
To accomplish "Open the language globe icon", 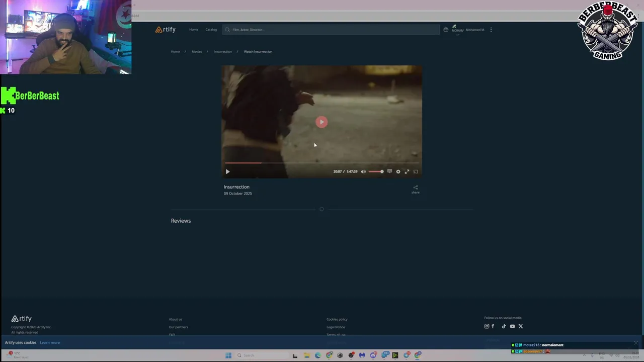I will 446,30.
